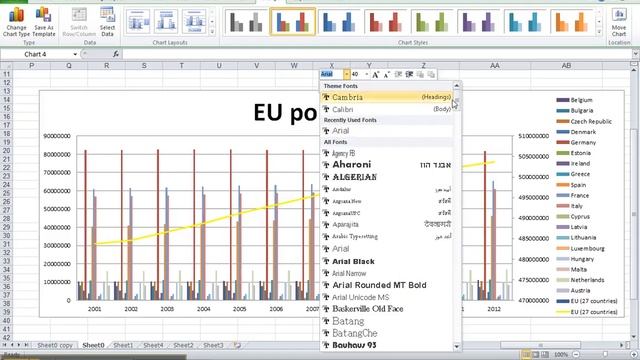This screenshot has height=360, width=640.
Task: Select Cambria headings font
Action: (387, 97)
